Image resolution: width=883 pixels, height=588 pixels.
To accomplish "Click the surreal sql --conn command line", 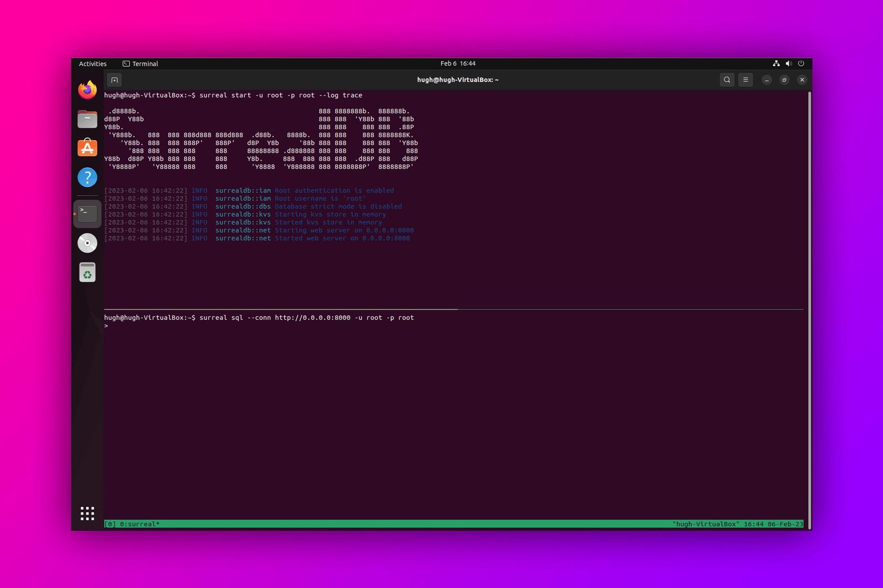I will (x=259, y=318).
